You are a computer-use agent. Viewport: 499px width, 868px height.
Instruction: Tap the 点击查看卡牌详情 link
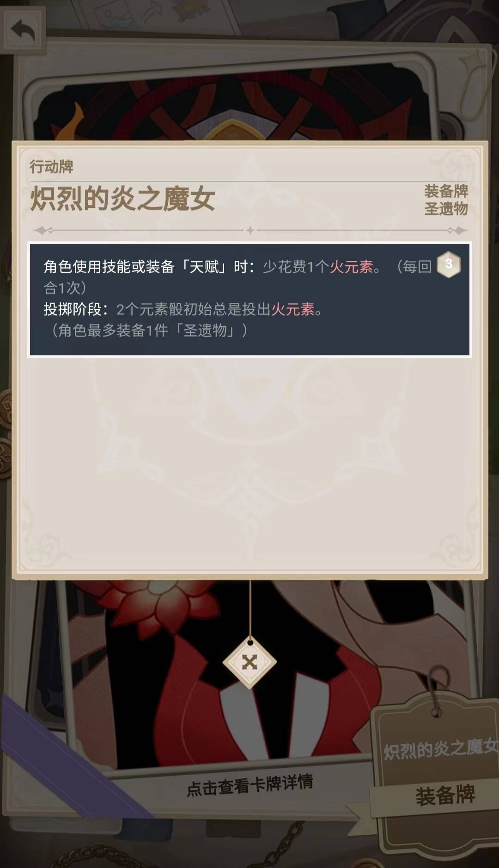tap(249, 785)
